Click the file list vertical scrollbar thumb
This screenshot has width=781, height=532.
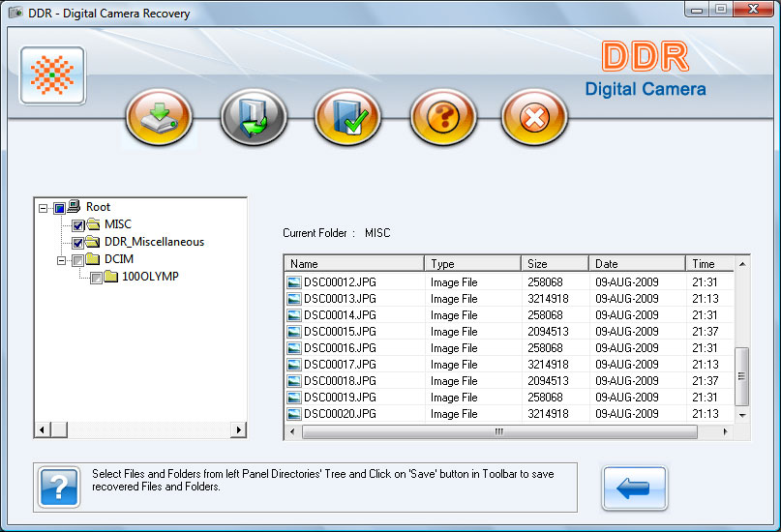(742, 376)
